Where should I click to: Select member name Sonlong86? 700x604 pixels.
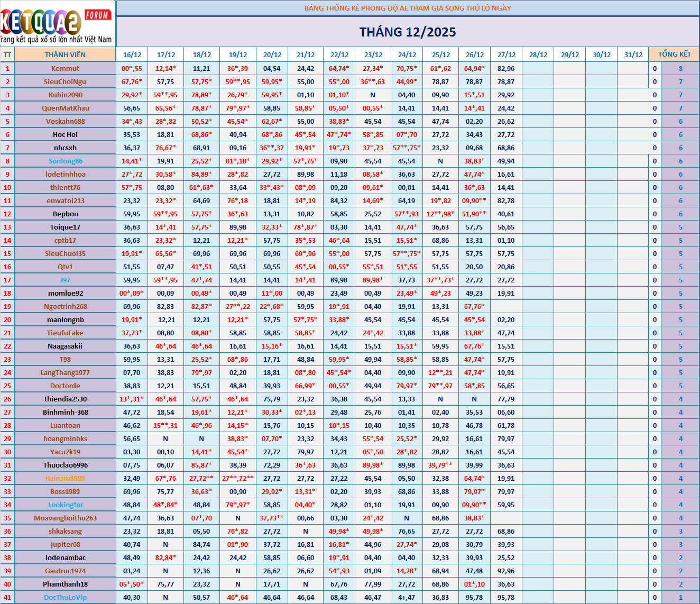[x=65, y=161]
